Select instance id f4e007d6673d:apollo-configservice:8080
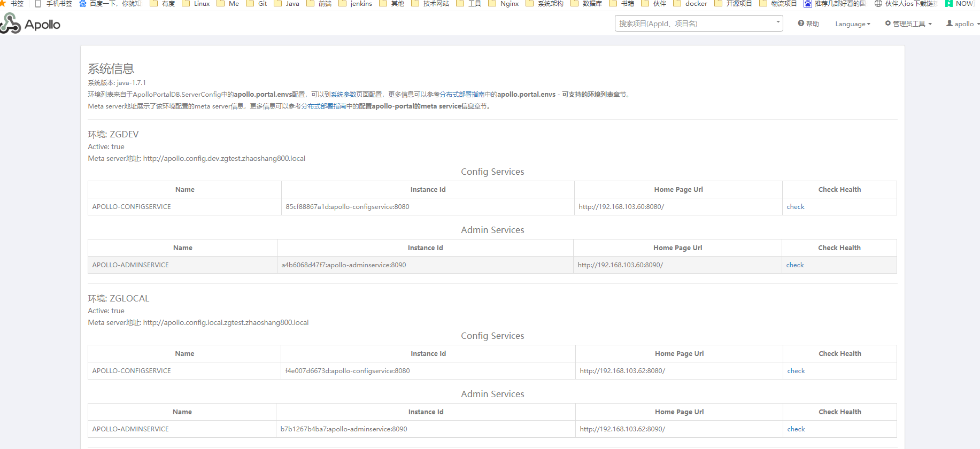 click(348, 371)
